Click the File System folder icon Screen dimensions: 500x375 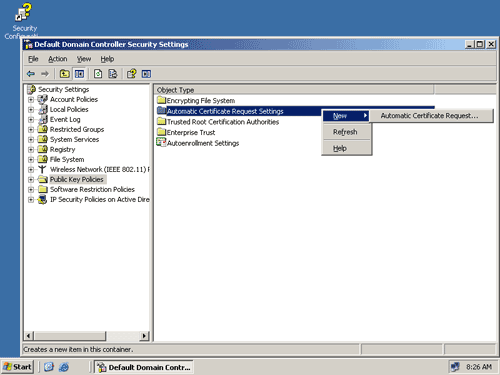(x=42, y=159)
